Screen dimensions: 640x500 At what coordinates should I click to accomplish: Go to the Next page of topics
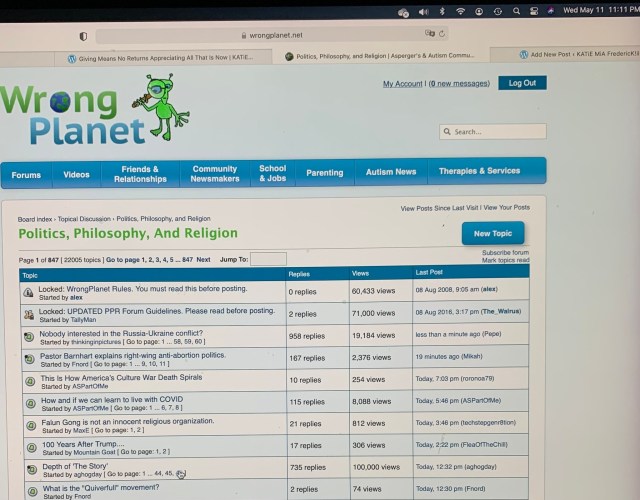[203, 259]
